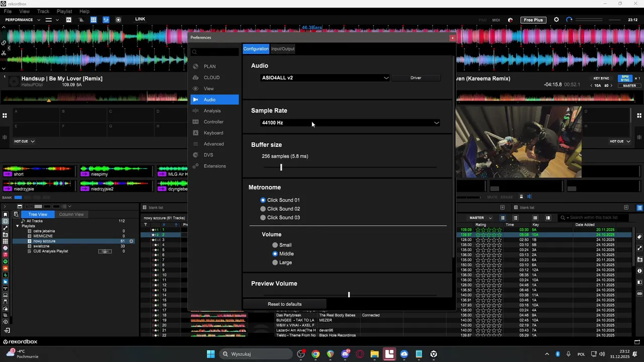Click Reset to defaults button
This screenshot has width=644, height=362.
(x=285, y=304)
